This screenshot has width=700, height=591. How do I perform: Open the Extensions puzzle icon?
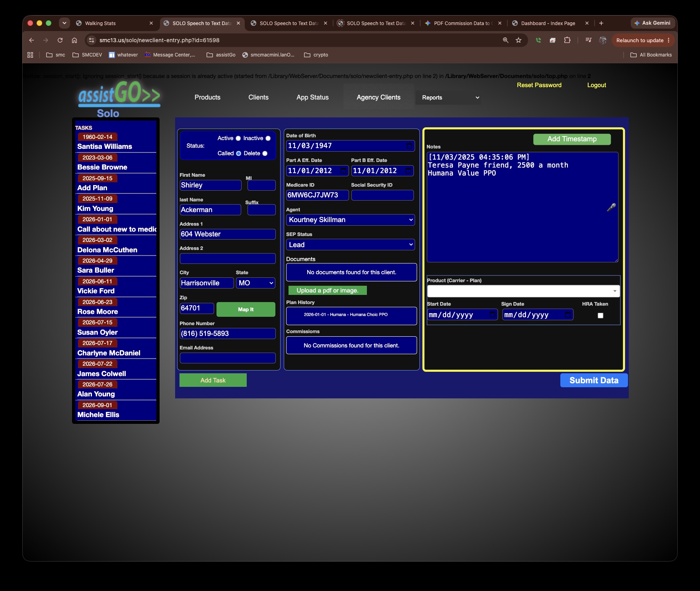567,40
